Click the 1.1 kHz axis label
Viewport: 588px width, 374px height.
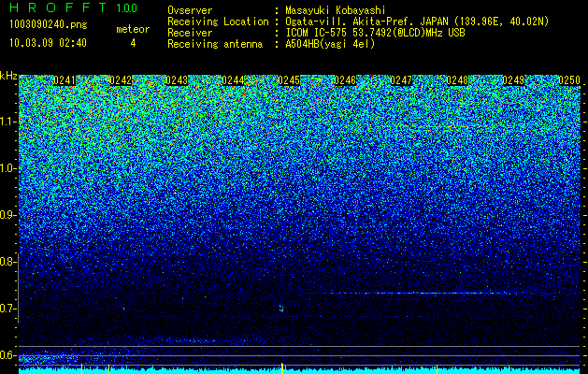tap(7, 122)
